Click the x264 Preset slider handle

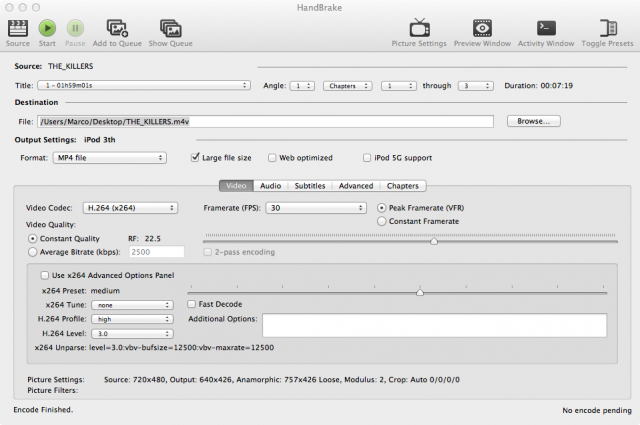[420, 292]
